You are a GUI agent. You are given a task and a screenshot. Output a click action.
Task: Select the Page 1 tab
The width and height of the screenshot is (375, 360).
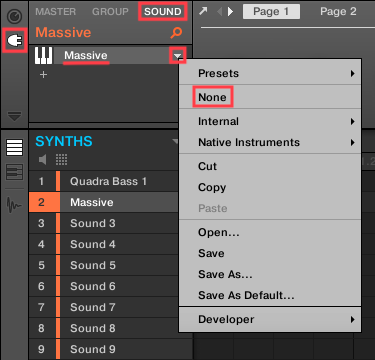(271, 12)
